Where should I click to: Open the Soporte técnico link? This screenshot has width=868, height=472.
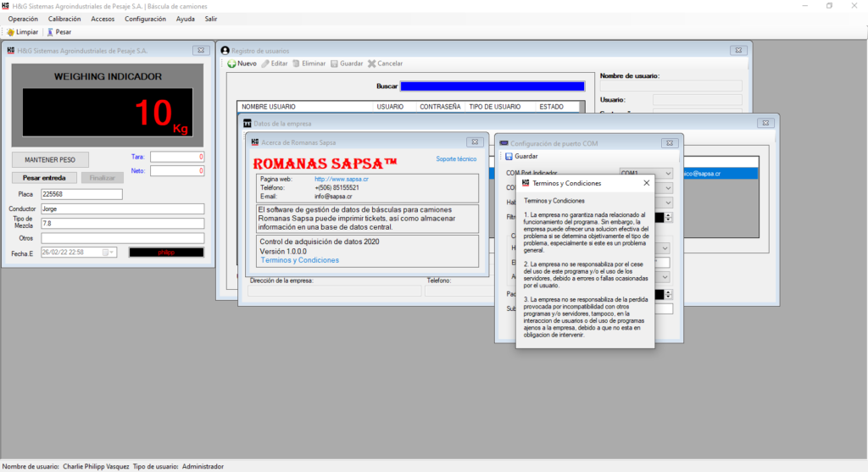456,158
